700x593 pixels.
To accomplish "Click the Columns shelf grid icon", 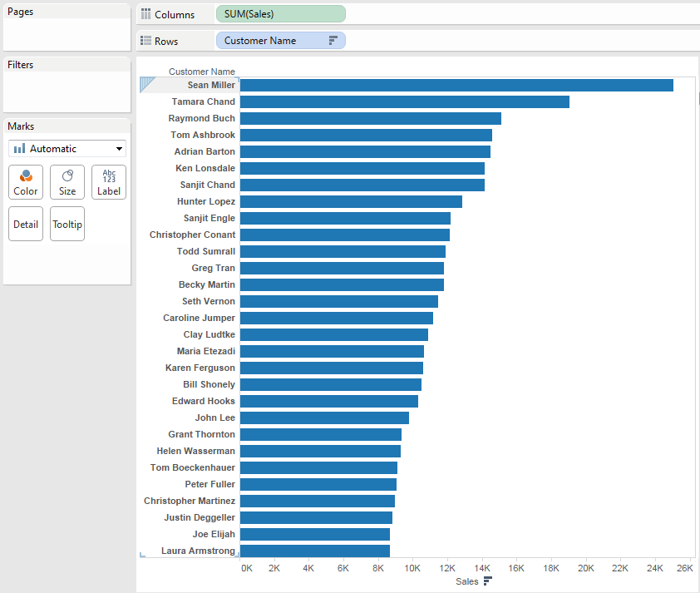I will click(146, 14).
